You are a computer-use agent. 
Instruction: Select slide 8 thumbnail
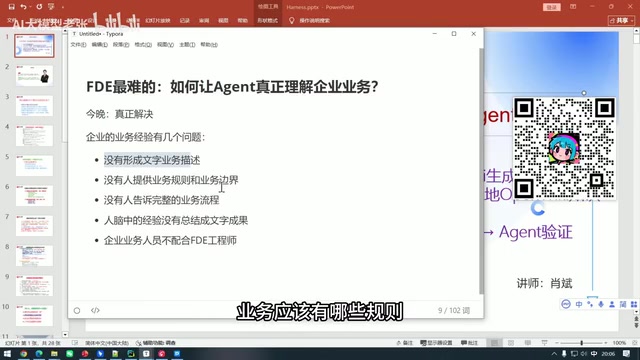(34, 256)
